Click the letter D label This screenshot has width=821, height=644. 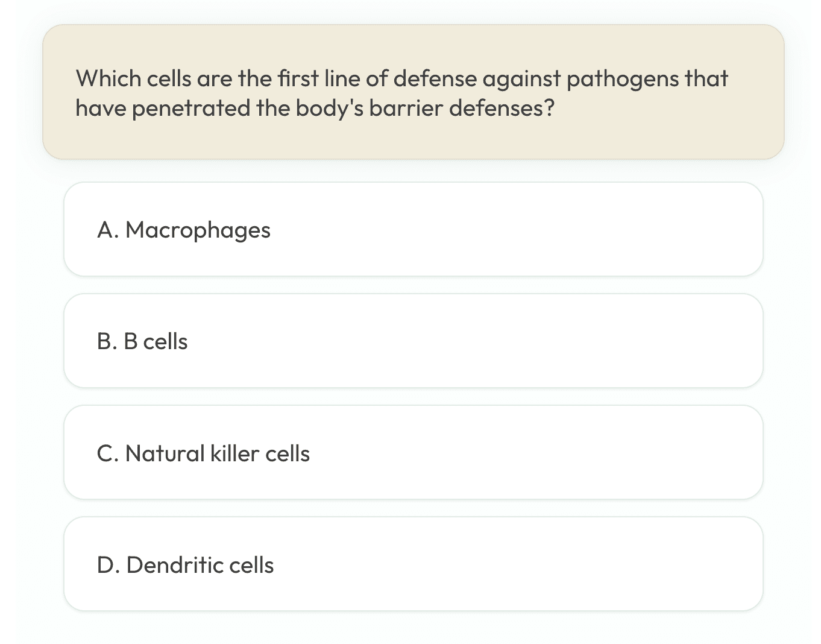(x=106, y=564)
